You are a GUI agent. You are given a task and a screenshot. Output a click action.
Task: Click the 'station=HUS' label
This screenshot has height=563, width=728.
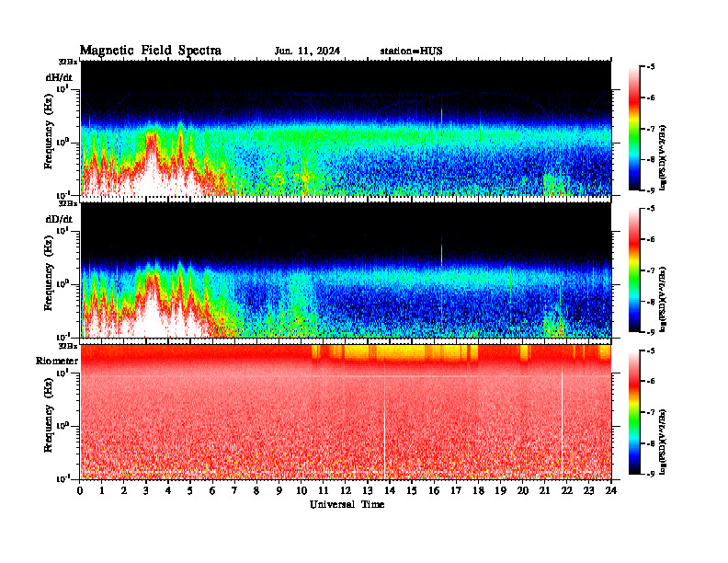click(411, 52)
